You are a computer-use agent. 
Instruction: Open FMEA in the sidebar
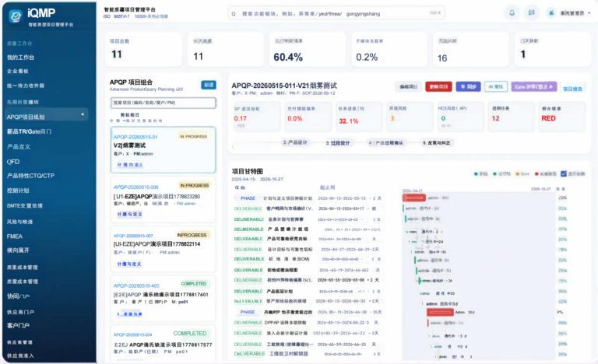(15, 236)
